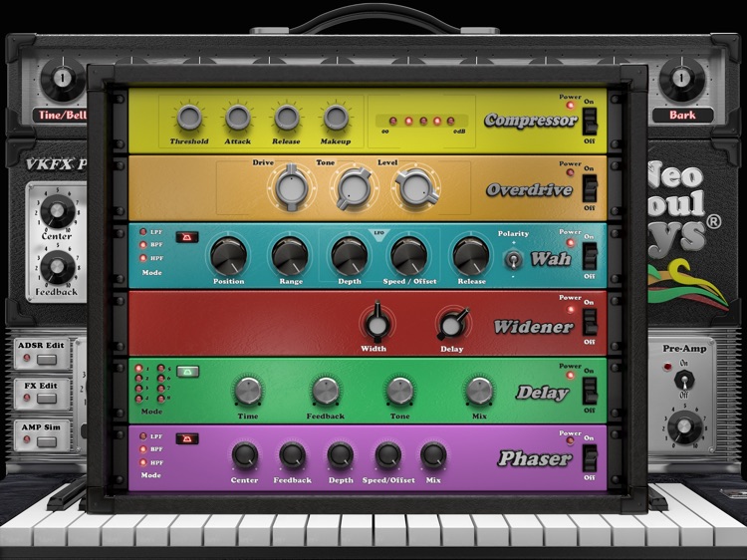Click the Delay Tone knob
747x560 pixels.
point(399,391)
